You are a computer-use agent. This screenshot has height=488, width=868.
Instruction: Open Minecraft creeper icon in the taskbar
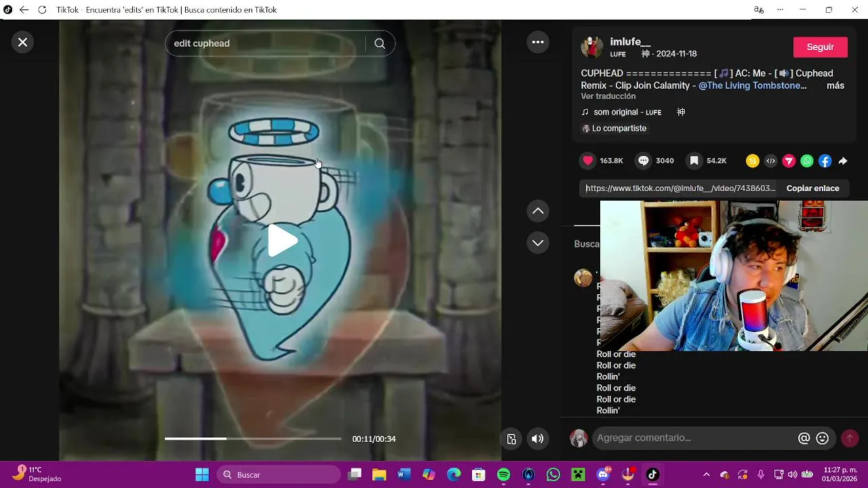point(578,474)
